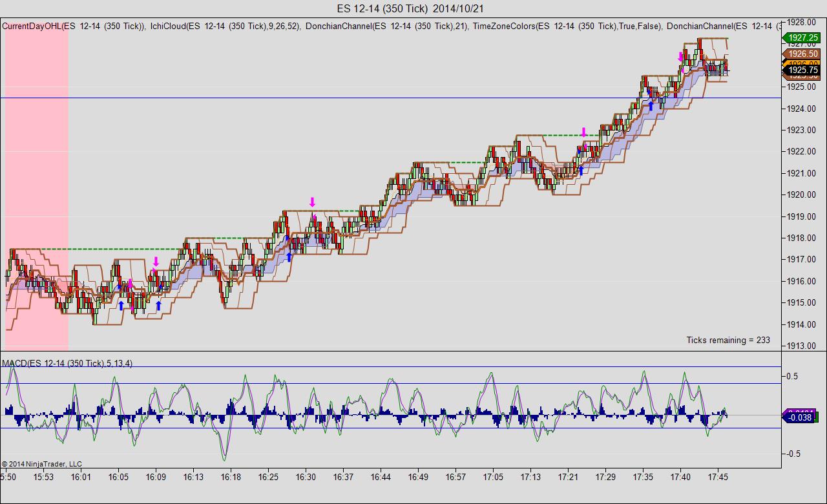This screenshot has height=504, width=827.
Task: Select the MACD 5,13,4 panel label
Action: (67, 363)
